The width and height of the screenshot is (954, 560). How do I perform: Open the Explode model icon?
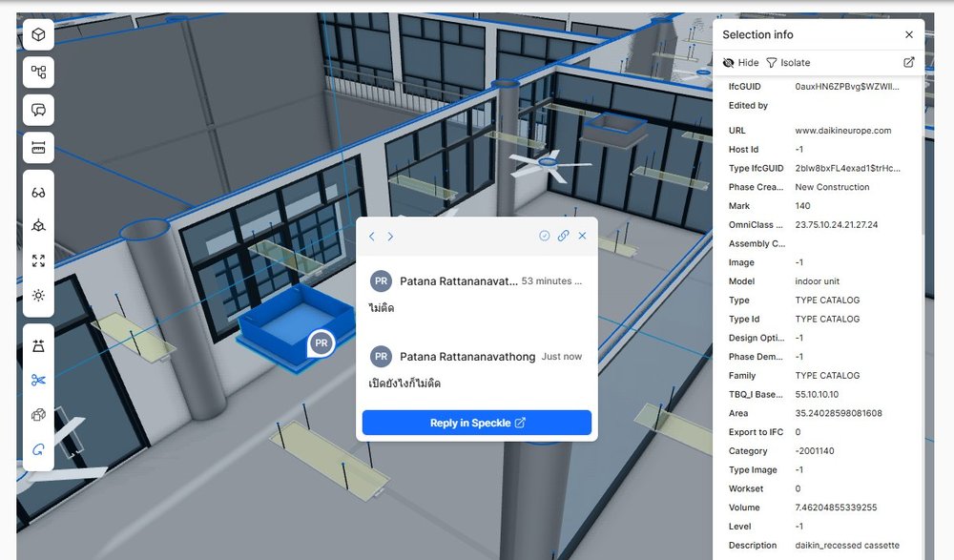click(38, 345)
